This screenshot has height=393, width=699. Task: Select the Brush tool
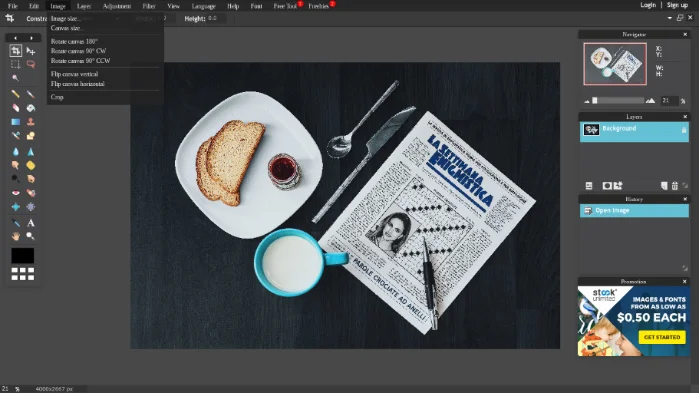tap(31, 94)
